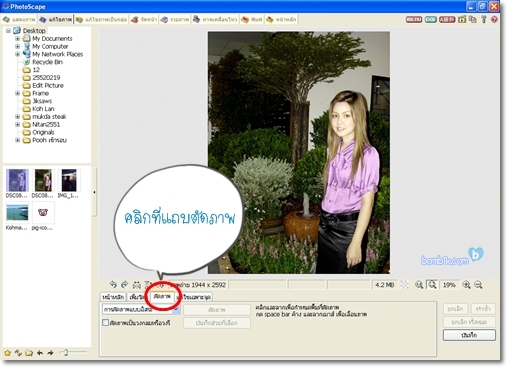Click the screen capture icon at top right
The width and height of the screenshot is (508, 368).
pyautogui.click(x=462, y=20)
